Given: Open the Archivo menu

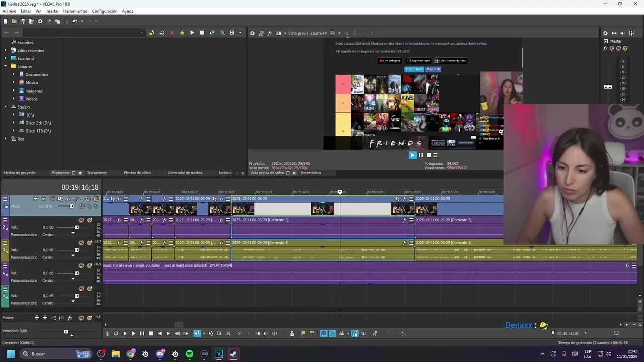Looking at the screenshot, I should point(9,11).
